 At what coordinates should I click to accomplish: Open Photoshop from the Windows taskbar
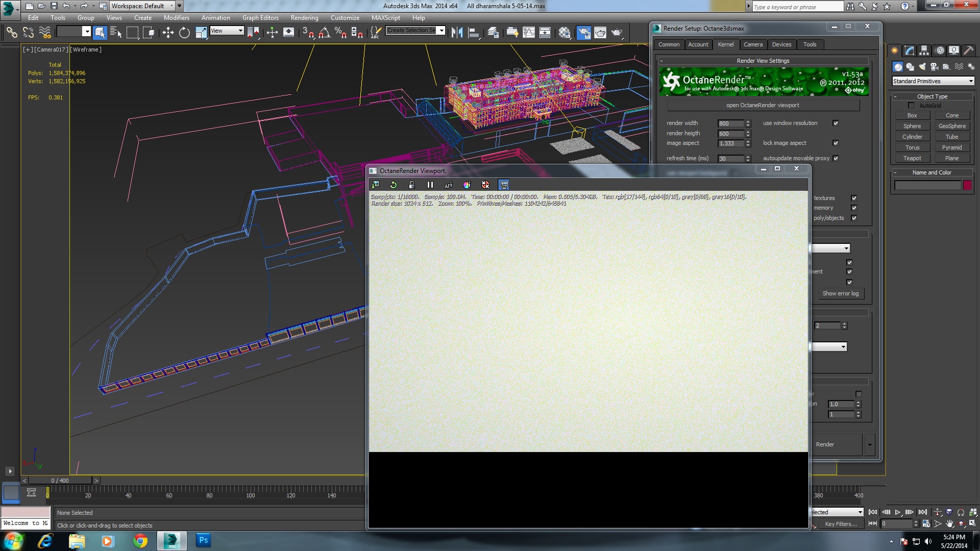tap(203, 540)
